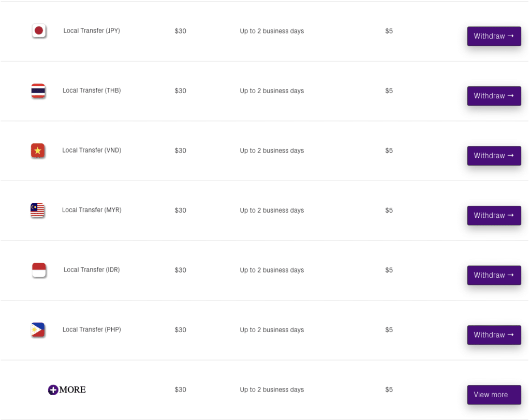The image size is (530, 420).
Task: Click the Thailand flag icon
Action: (x=38, y=91)
